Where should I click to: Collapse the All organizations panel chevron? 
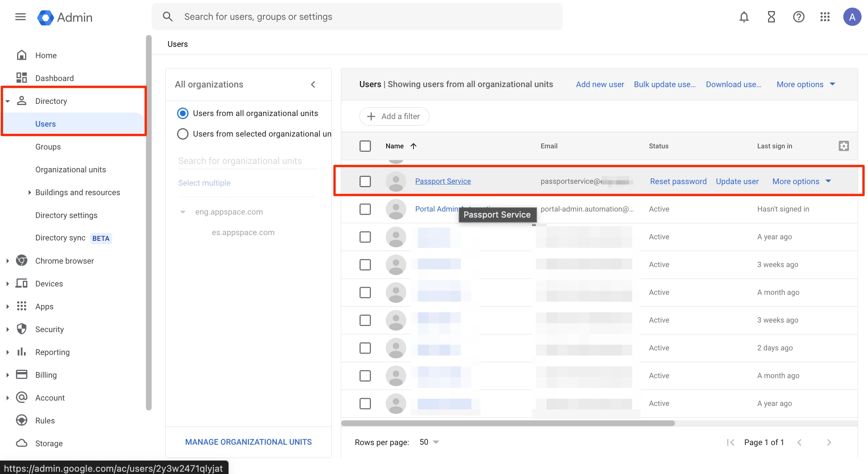click(313, 84)
